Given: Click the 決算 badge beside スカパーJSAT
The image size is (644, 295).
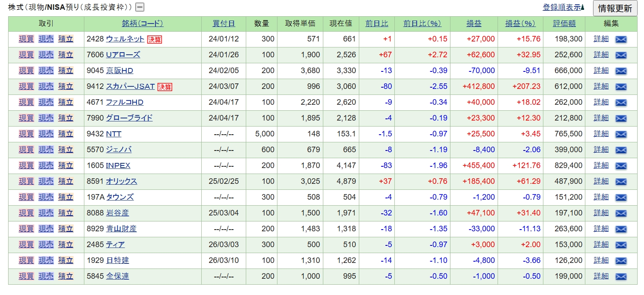Looking at the screenshot, I should (x=164, y=87).
